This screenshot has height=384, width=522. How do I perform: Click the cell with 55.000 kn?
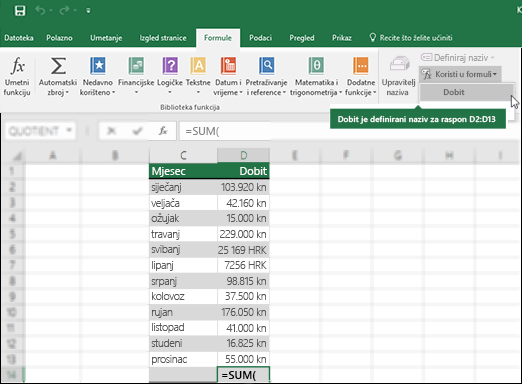[x=243, y=359]
